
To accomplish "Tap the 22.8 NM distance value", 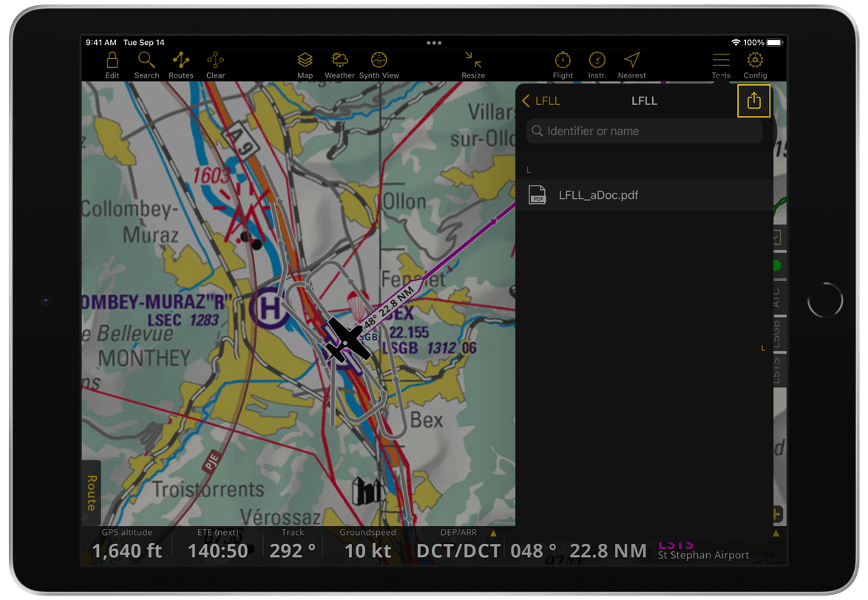I will tap(608, 550).
